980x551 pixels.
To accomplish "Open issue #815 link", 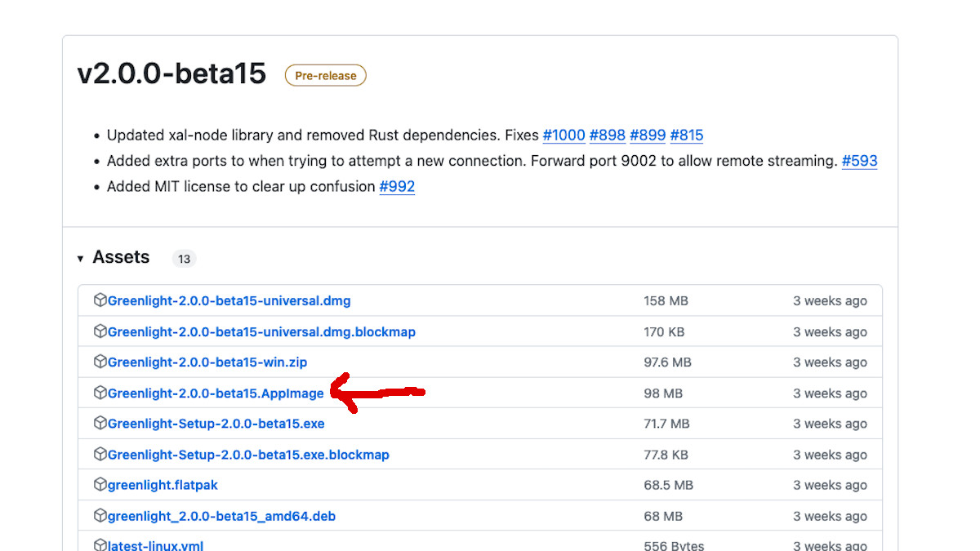I will pyautogui.click(x=686, y=136).
